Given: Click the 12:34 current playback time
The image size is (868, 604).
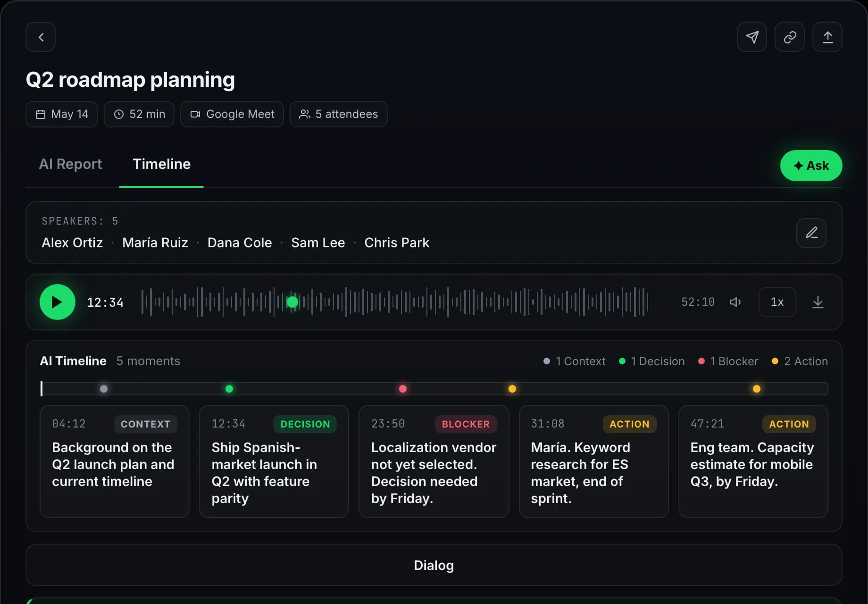Looking at the screenshot, I should pyautogui.click(x=105, y=302).
